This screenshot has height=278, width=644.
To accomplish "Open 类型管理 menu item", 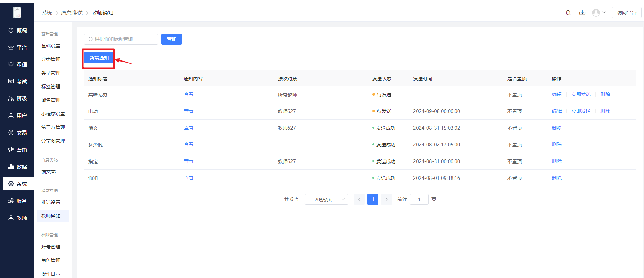I will tap(51, 73).
